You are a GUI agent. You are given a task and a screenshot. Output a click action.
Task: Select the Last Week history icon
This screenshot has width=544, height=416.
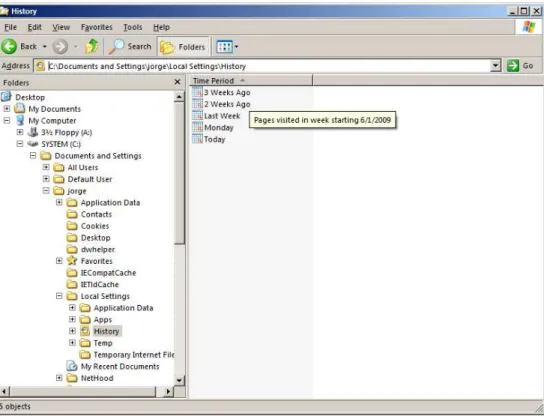197,116
